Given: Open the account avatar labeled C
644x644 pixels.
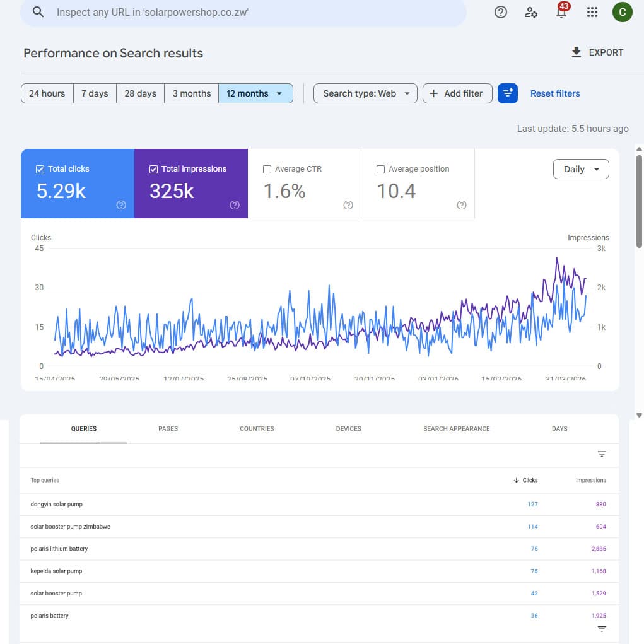Looking at the screenshot, I should [622, 12].
